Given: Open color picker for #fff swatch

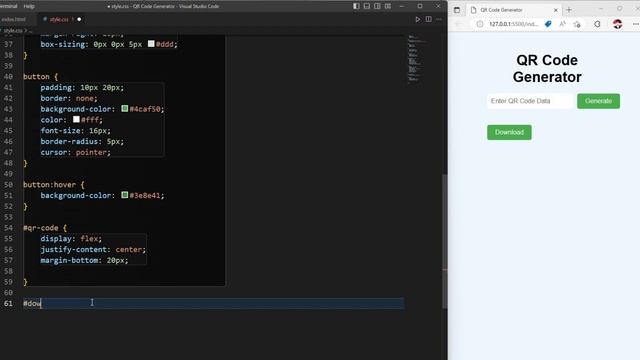Looking at the screenshot, I should point(76,119).
